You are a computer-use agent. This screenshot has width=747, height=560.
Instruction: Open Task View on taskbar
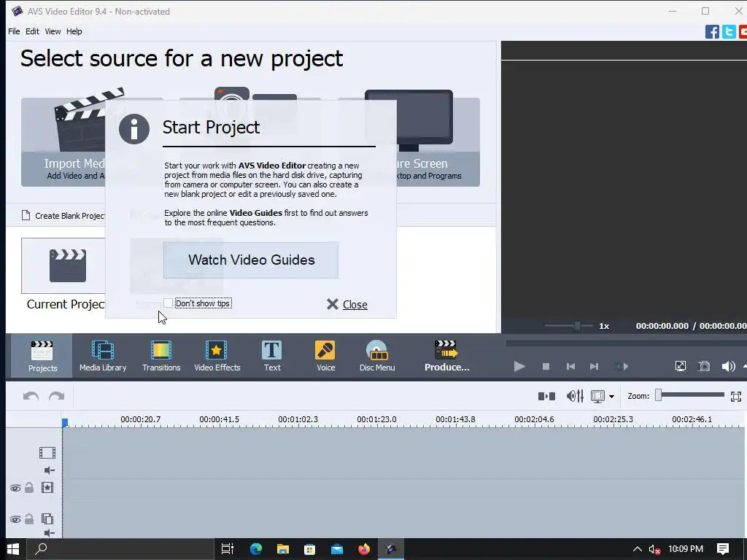[228, 549]
